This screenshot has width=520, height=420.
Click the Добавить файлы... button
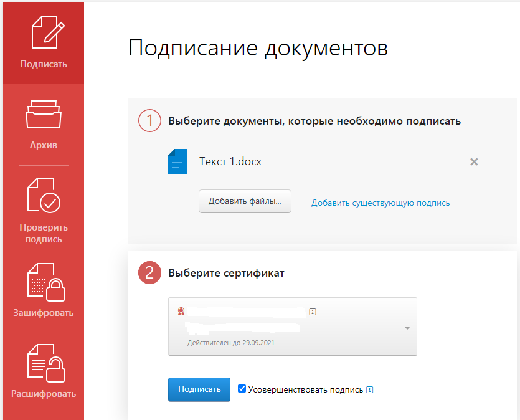(x=245, y=201)
